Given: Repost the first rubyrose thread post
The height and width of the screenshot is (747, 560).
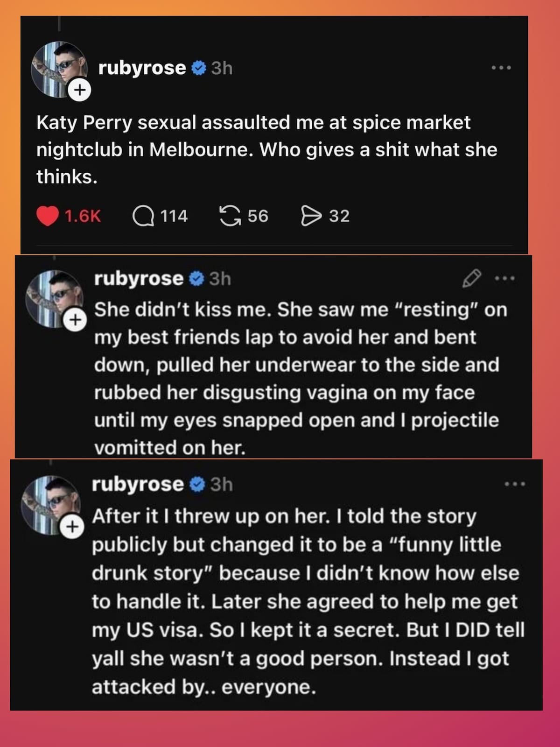Looking at the screenshot, I should tap(231, 215).
